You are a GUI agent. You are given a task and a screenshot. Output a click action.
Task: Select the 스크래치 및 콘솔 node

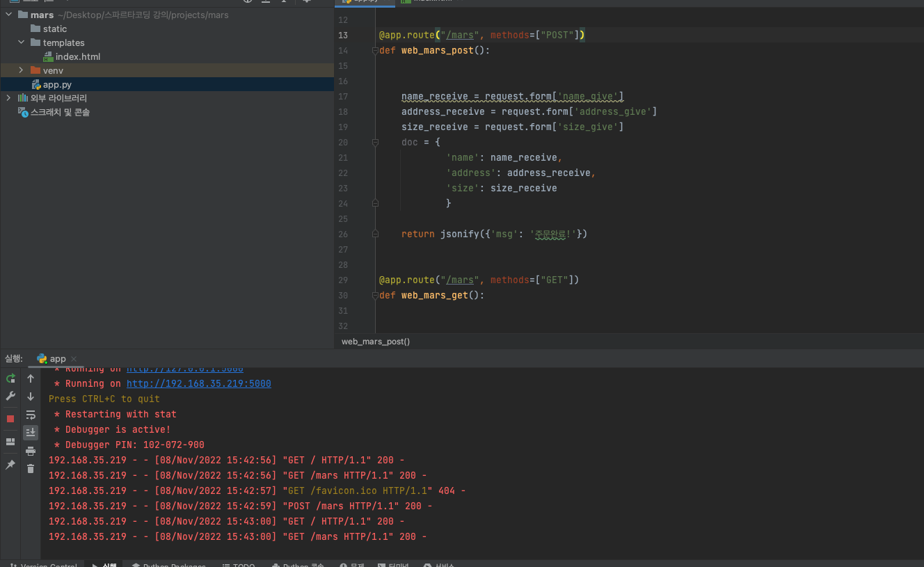click(x=60, y=112)
